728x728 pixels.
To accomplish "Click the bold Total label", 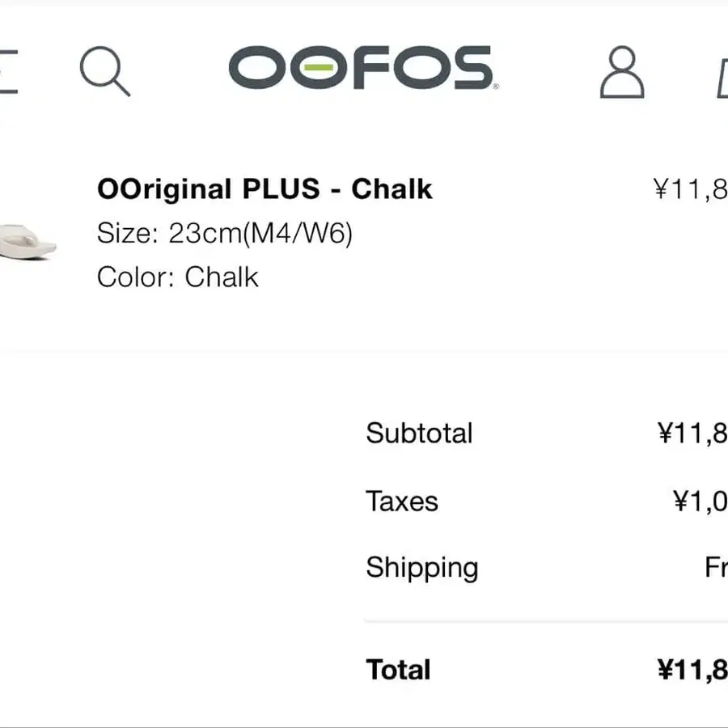I will pyautogui.click(x=398, y=670).
